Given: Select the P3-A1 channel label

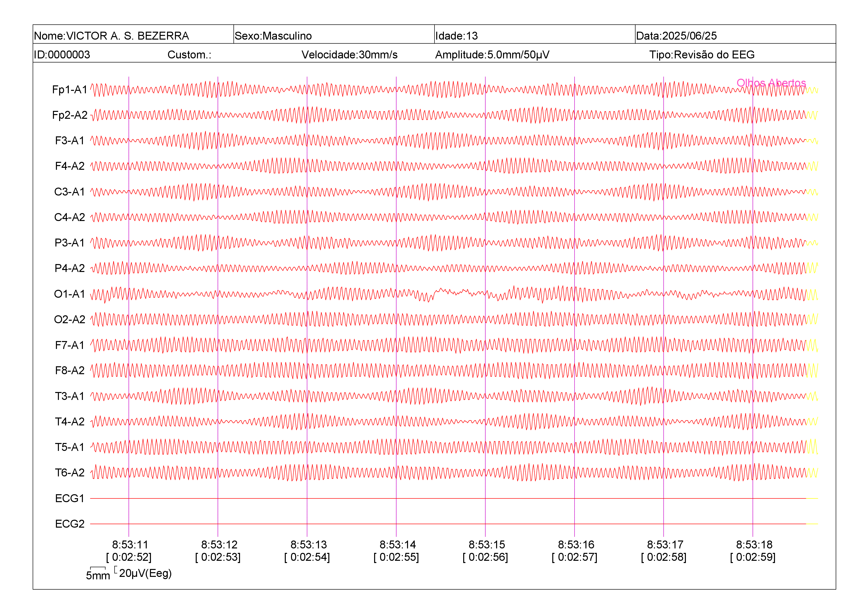Looking at the screenshot, I should [x=70, y=242].
